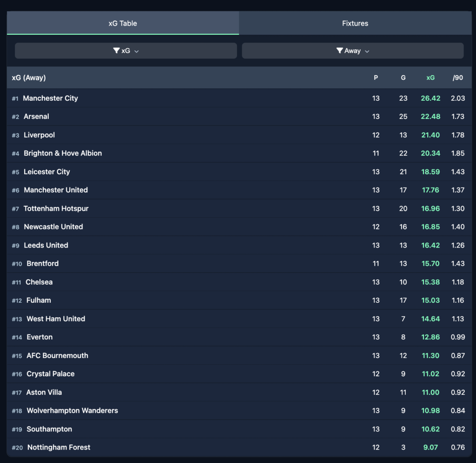
Task: Switch to the Fixtures tab
Action: tap(355, 23)
